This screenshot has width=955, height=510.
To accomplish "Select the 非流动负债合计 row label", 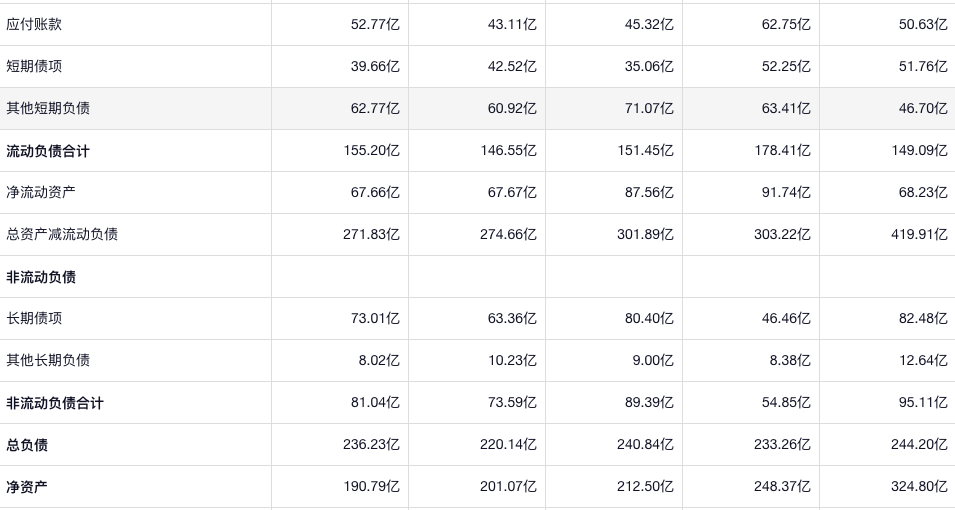I will coord(55,403).
